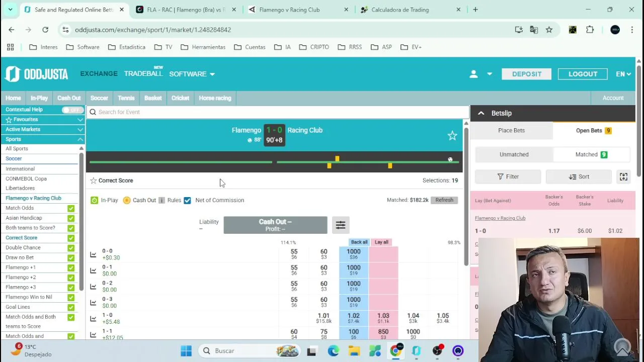Toggle the Match Odds market checkbox
Viewport: 644px width, 362px height.
pos(71,208)
